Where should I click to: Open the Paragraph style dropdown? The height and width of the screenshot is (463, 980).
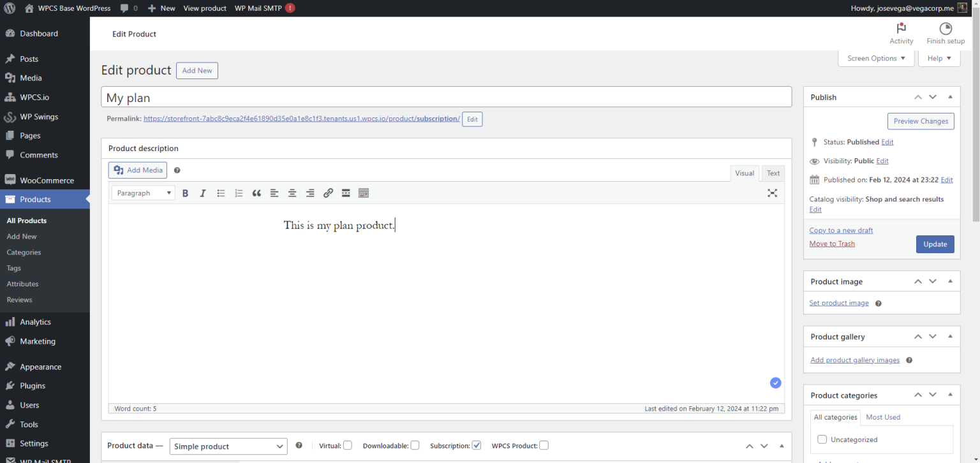(x=143, y=193)
